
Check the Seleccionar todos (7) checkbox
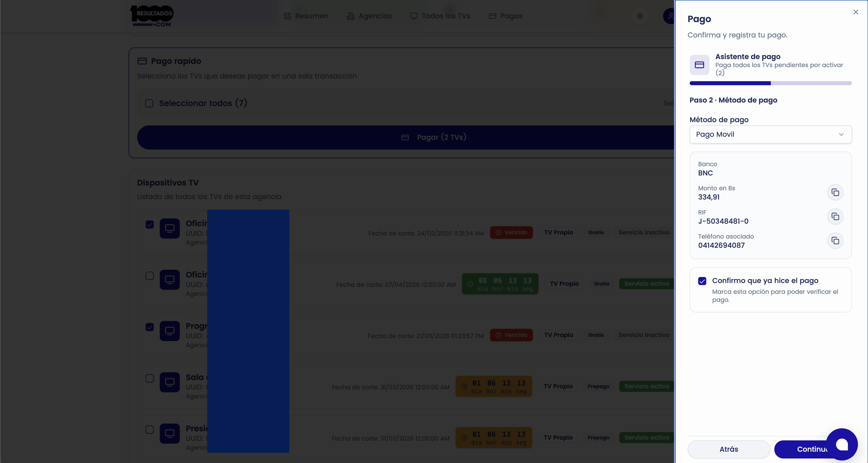pyautogui.click(x=149, y=103)
